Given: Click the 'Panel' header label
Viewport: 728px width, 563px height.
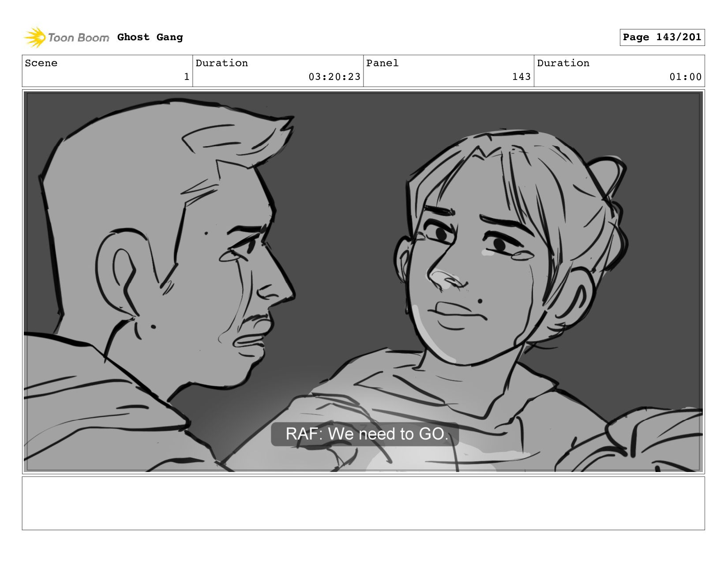Looking at the screenshot, I should click(x=383, y=63).
